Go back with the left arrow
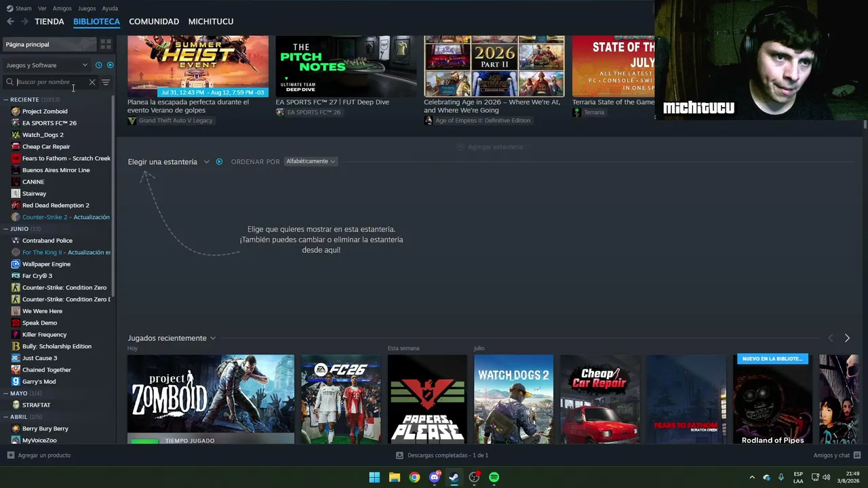Screen dimensions: 868x488 (10, 22)
